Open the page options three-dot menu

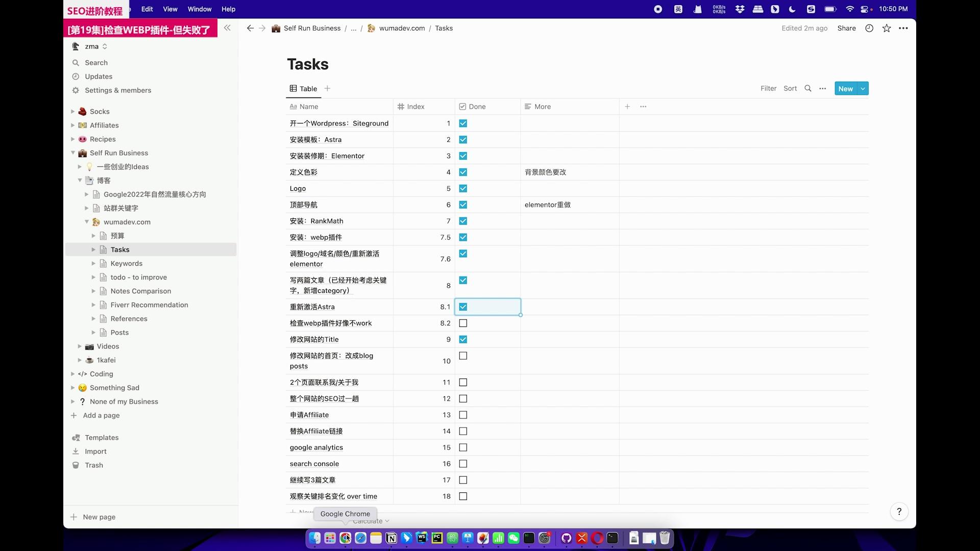coord(903,28)
